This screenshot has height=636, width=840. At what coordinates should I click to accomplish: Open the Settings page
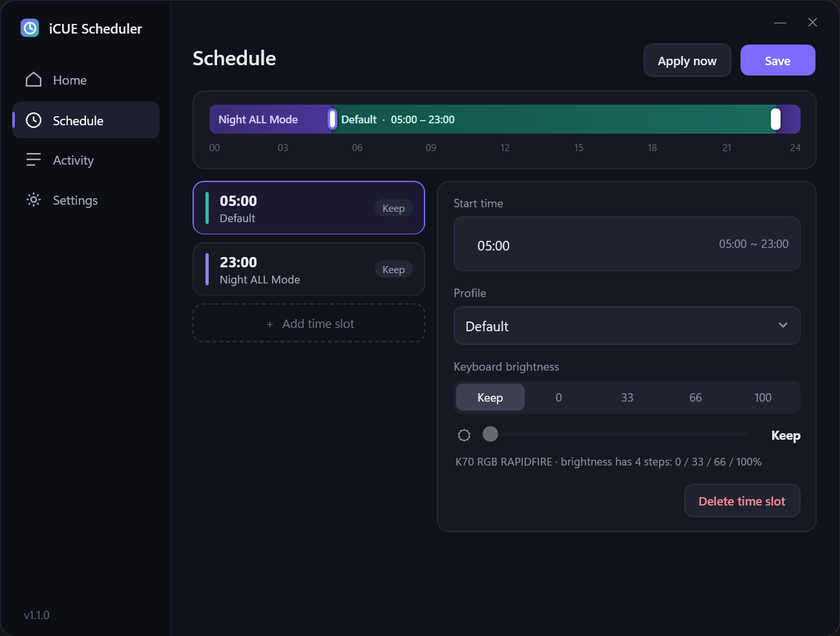[86, 200]
